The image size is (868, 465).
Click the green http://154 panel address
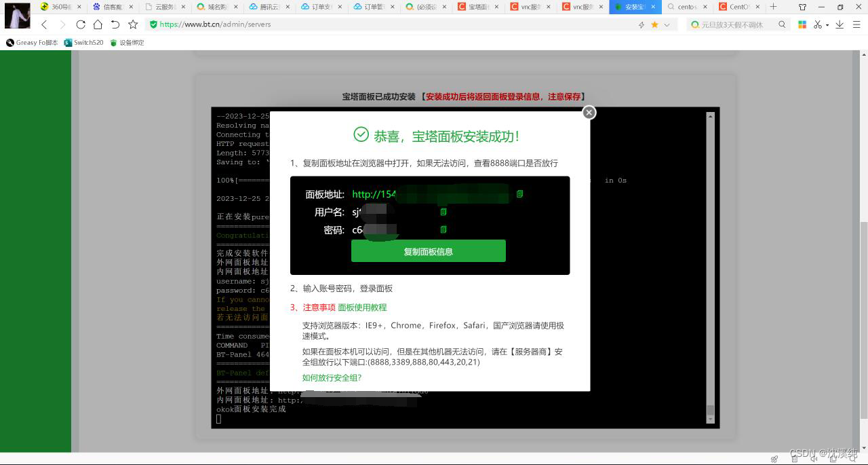pyautogui.click(x=374, y=194)
